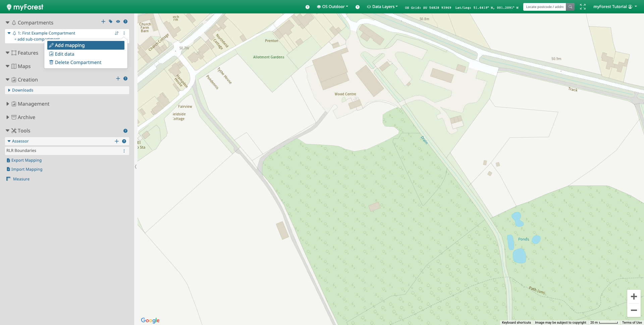The width and height of the screenshot is (644, 325).
Task: Zoom out on the map
Action: pos(634,310)
